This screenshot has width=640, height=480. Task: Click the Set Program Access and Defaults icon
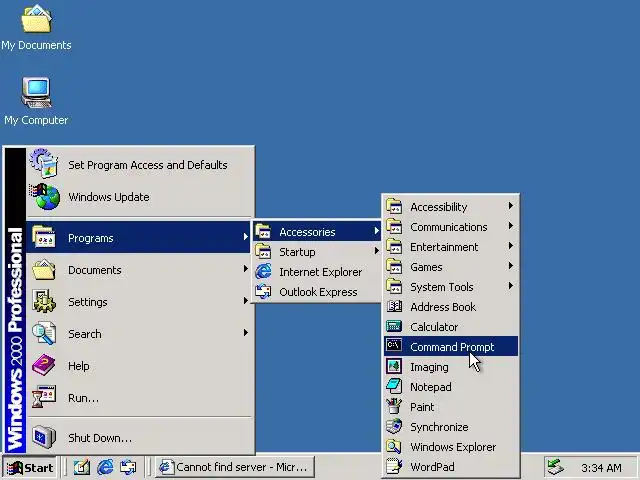click(44, 164)
